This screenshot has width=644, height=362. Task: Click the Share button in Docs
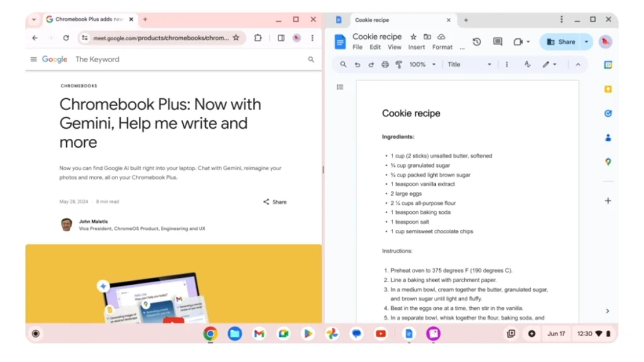tap(561, 42)
